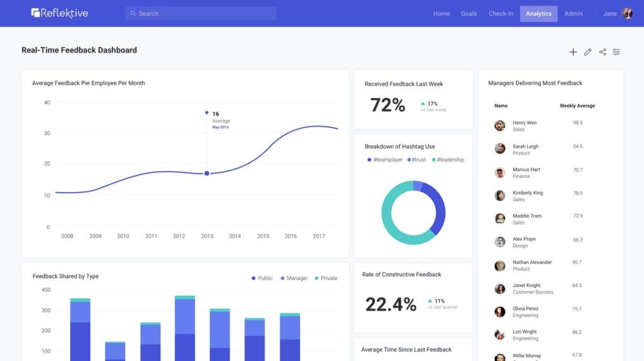Click Henry Wen's avatar photo
This screenshot has width=644, height=361.
point(500,126)
